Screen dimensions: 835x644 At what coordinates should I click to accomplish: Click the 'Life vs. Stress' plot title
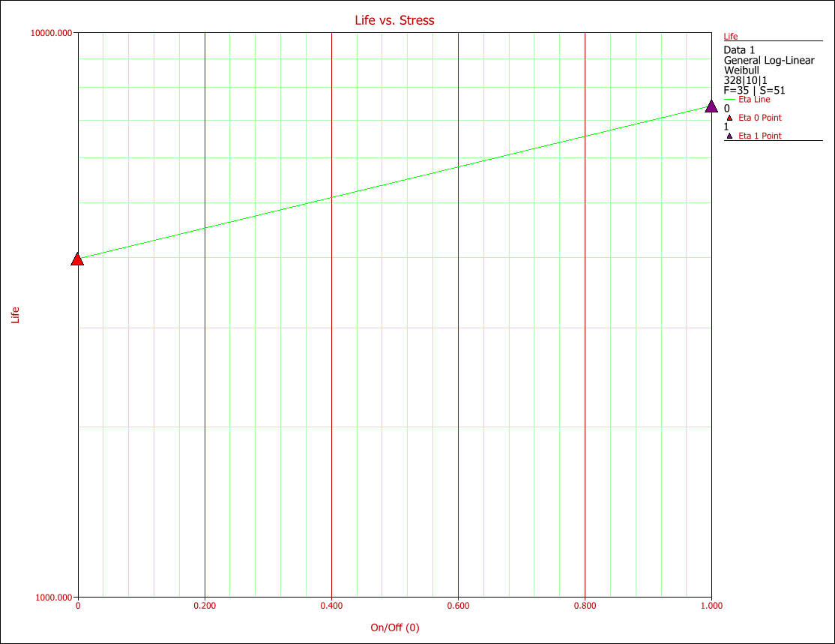pos(394,20)
